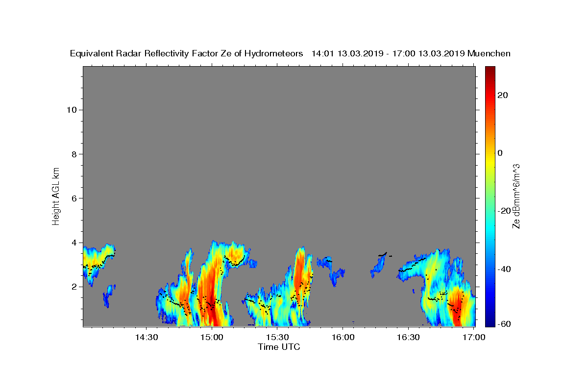Click the dark red top of the colorbar
This screenshot has width=588, height=392.
click(490, 70)
